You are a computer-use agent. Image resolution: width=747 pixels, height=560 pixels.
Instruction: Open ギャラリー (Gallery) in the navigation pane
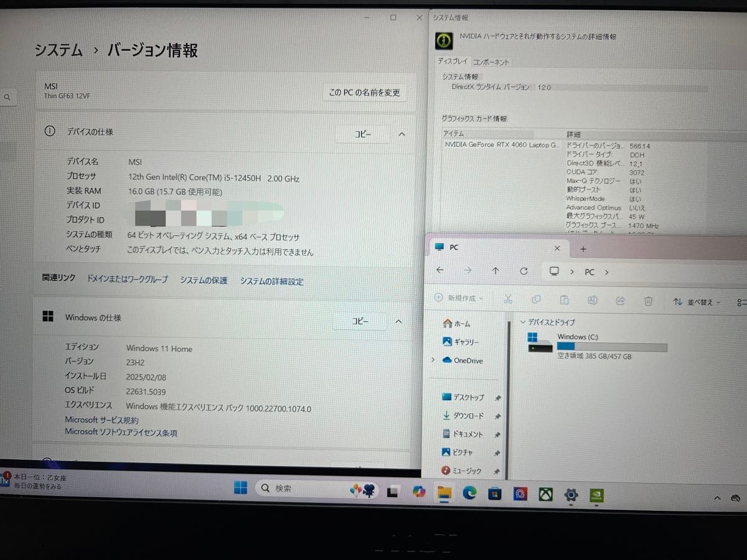460,342
